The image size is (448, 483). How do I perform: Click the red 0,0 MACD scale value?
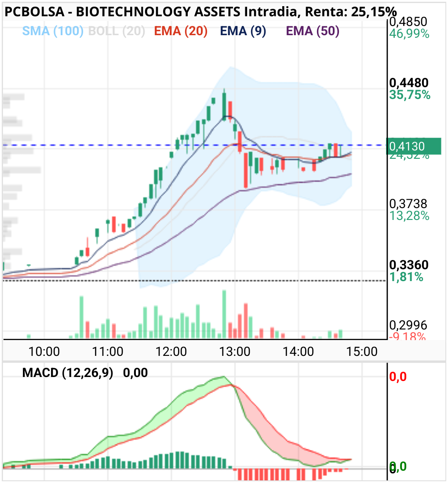[x=398, y=377]
